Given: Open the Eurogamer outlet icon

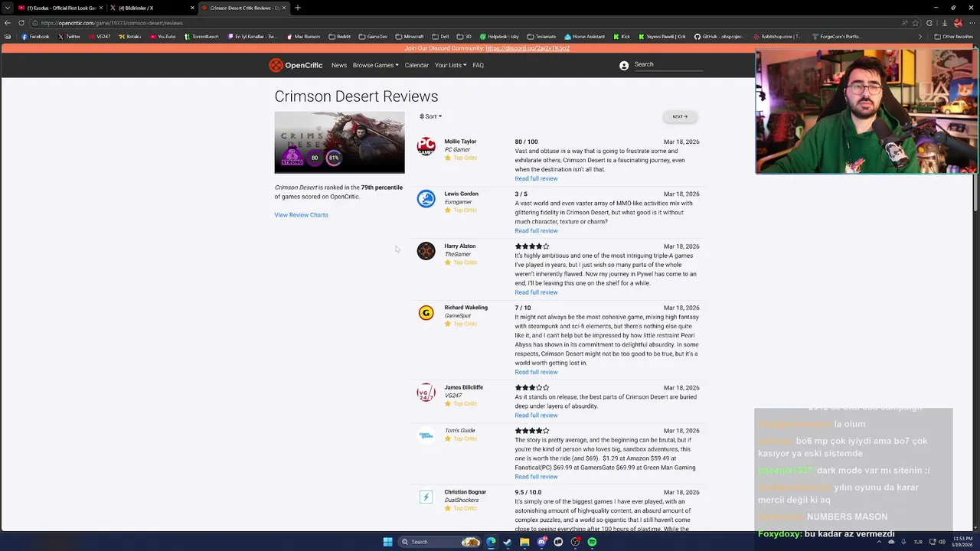Looking at the screenshot, I should [x=426, y=198].
